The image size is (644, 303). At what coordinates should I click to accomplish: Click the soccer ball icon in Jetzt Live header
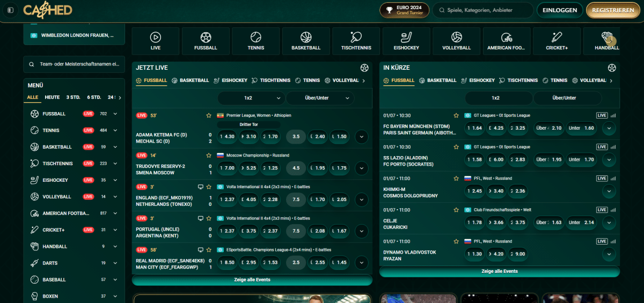[x=365, y=68]
